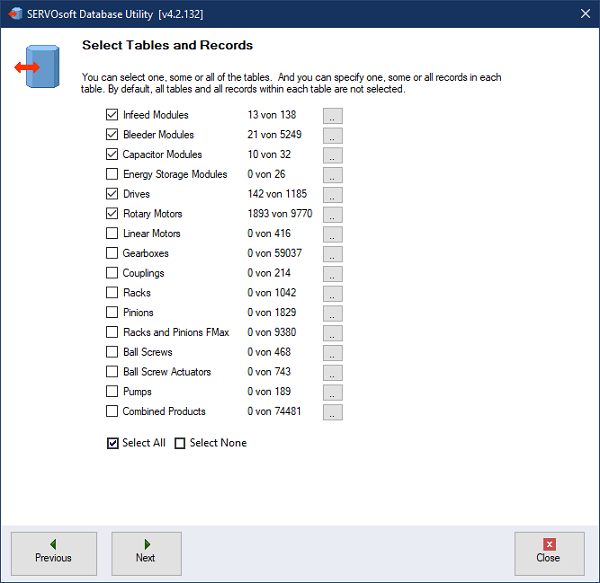
Task: Open record selector for Linear Motors
Action: coord(333,234)
